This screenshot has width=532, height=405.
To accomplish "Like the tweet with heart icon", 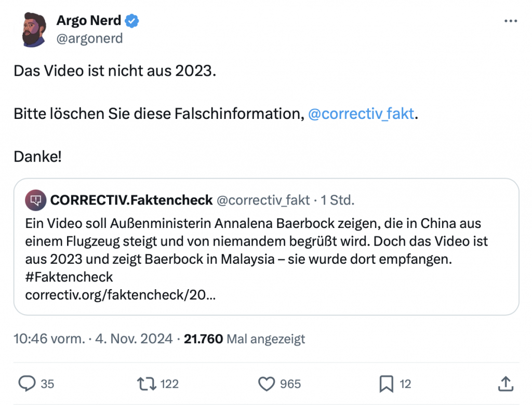I will coord(267,384).
